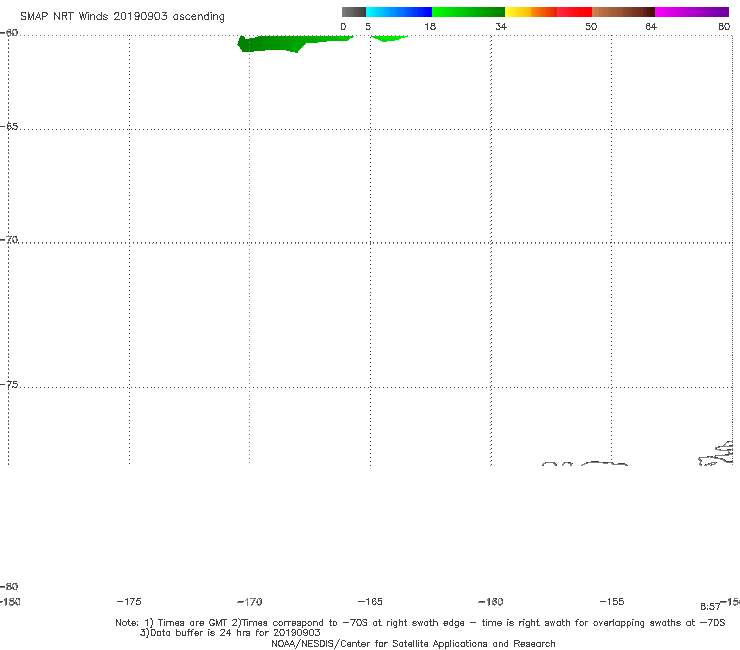Click the color bar label '50'
740x650 pixels.
click(x=591, y=26)
